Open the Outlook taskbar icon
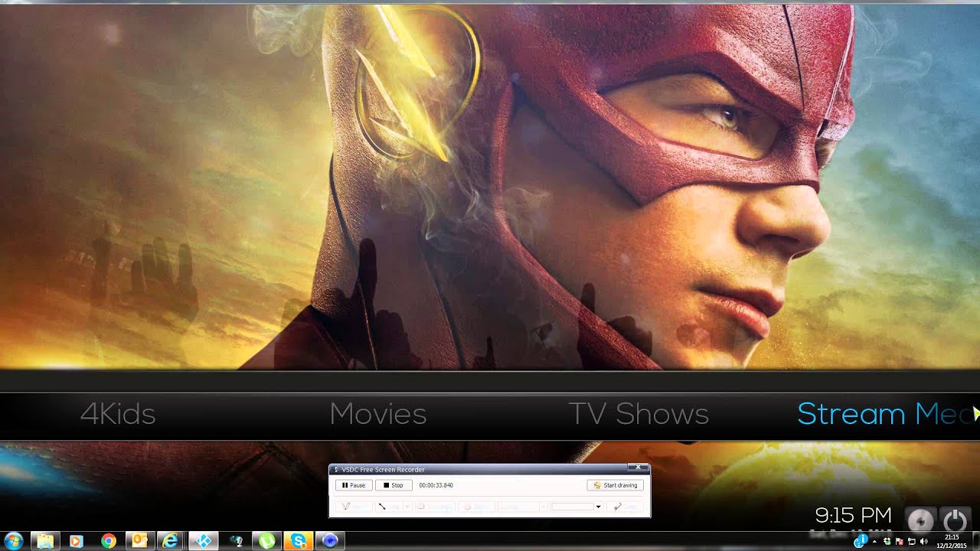This screenshot has width=980, height=551. click(139, 541)
